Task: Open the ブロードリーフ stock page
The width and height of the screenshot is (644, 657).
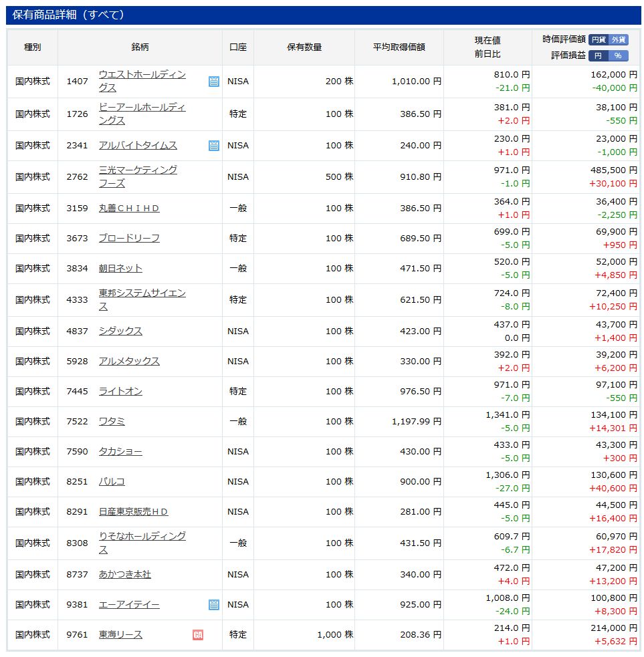Action: 129,239
